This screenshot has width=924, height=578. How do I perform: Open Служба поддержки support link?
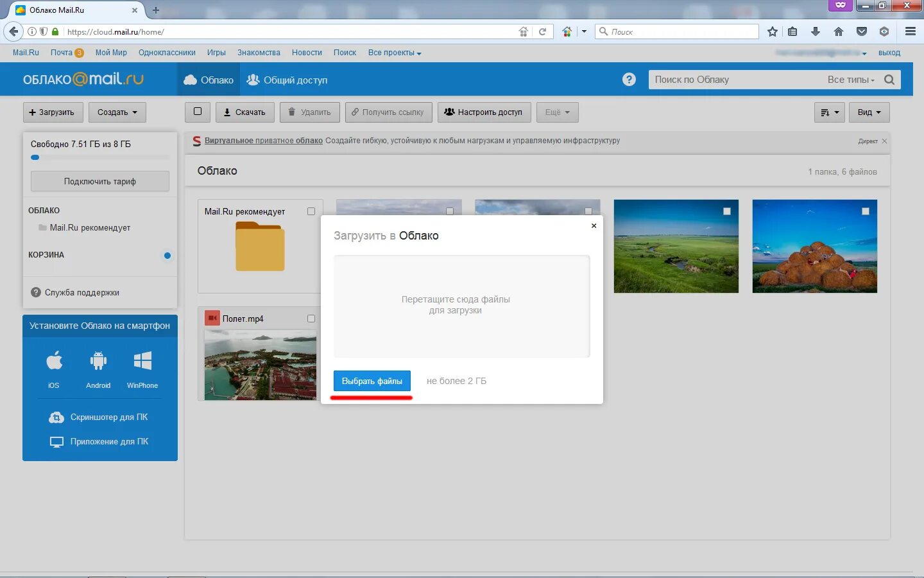click(x=76, y=292)
